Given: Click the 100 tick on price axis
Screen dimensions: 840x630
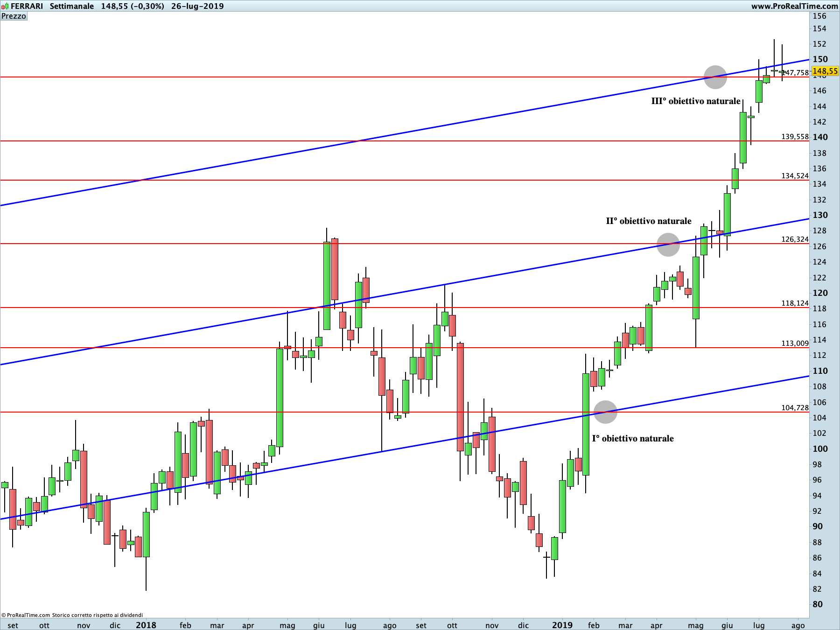Looking at the screenshot, I should (x=820, y=449).
